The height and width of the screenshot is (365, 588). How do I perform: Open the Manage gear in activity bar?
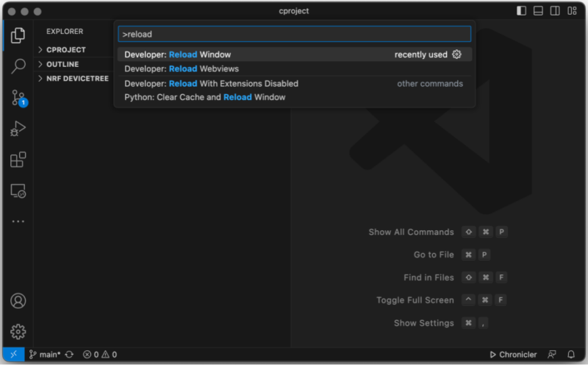(18, 331)
